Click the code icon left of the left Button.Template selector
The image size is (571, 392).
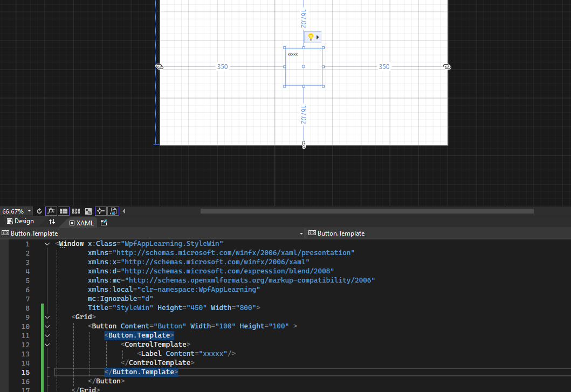tap(5, 233)
